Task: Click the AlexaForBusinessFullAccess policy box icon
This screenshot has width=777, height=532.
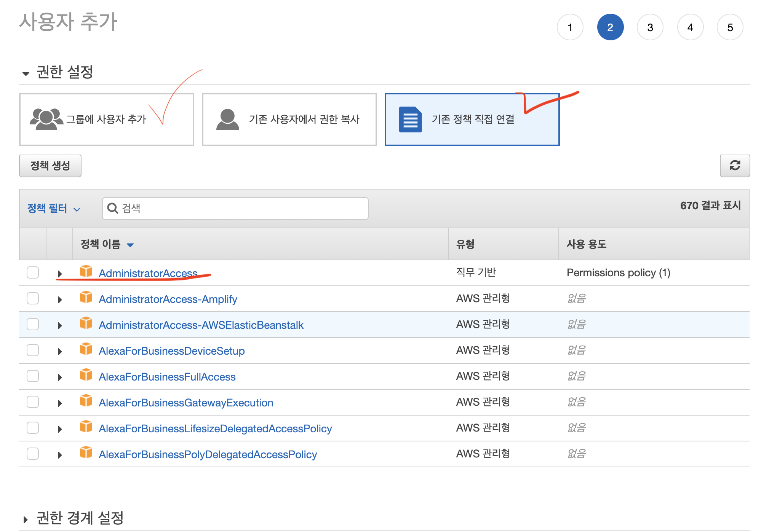Action: click(86, 375)
